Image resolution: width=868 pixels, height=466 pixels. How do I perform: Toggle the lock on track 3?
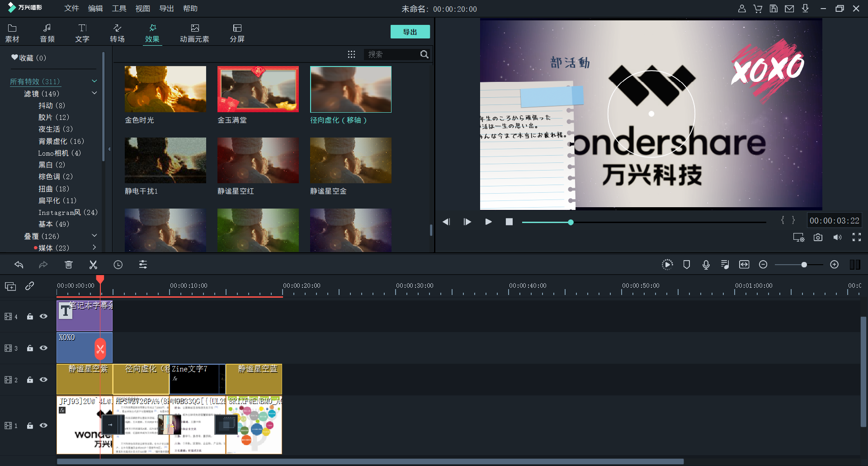click(30, 348)
